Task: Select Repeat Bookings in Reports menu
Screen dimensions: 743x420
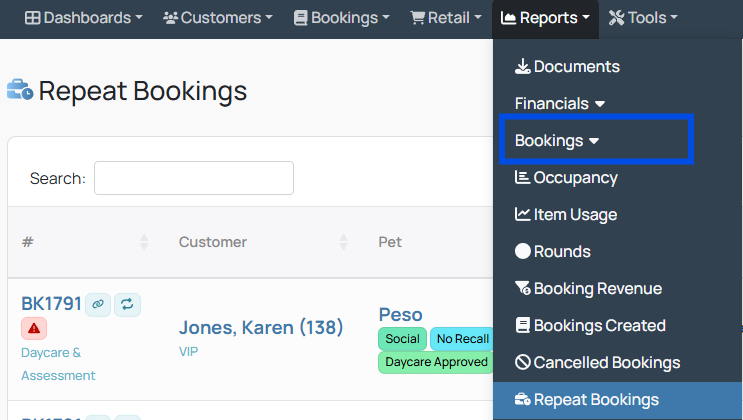Action: pos(617,400)
